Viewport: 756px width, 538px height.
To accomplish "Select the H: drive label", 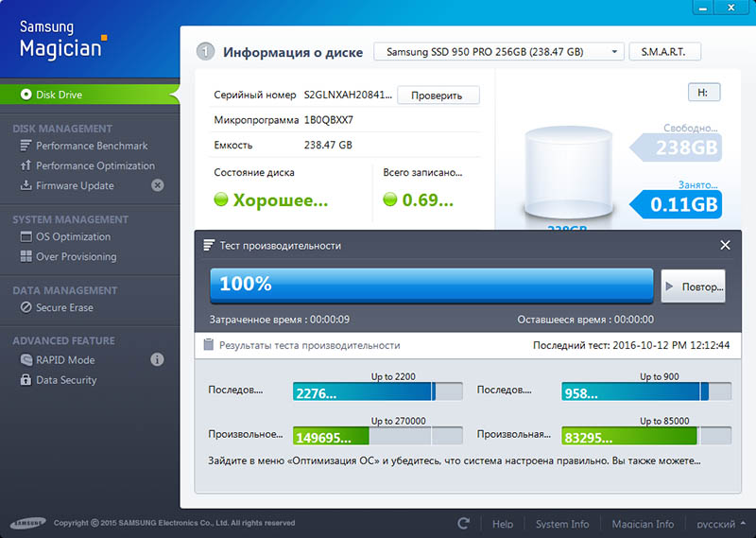I will 703,93.
